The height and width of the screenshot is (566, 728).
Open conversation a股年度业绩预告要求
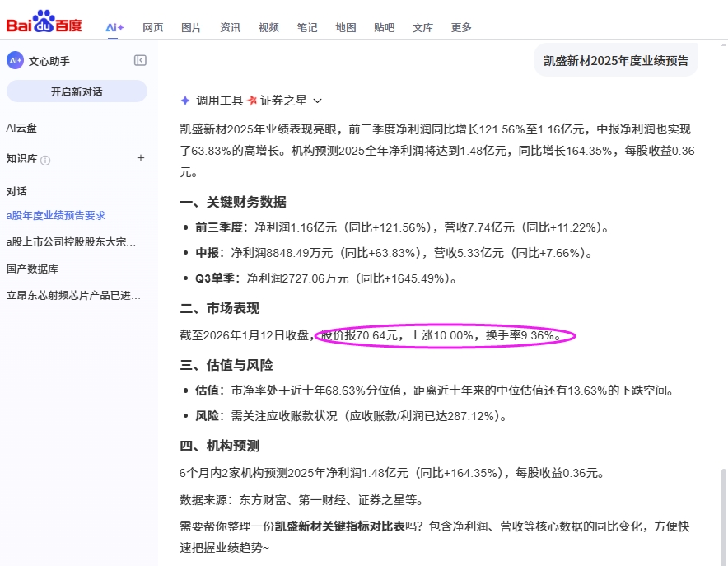pos(56,215)
